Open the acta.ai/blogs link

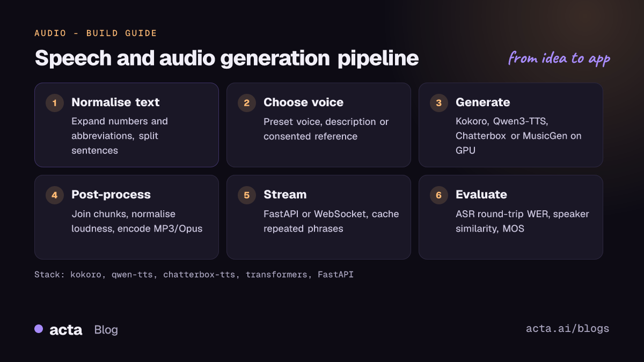568,329
